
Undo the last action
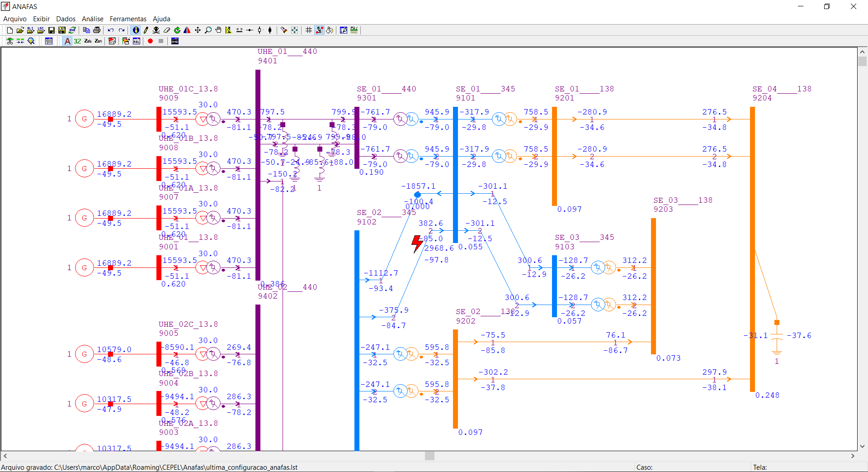point(111,30)
